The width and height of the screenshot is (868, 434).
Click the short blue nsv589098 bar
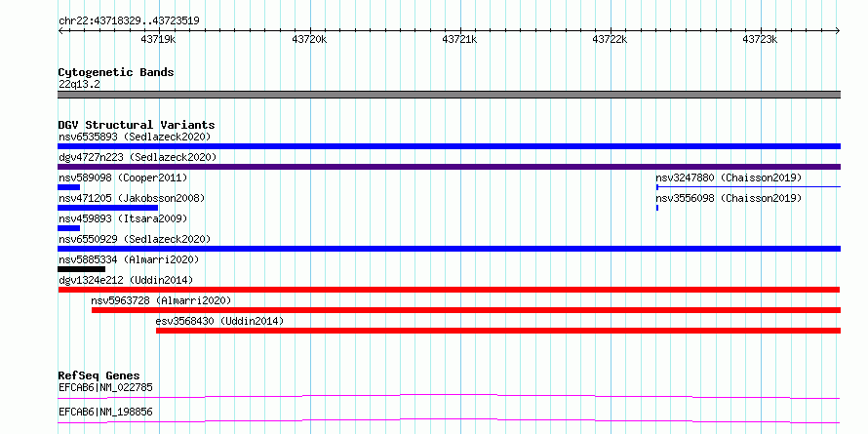coord(68,187)
